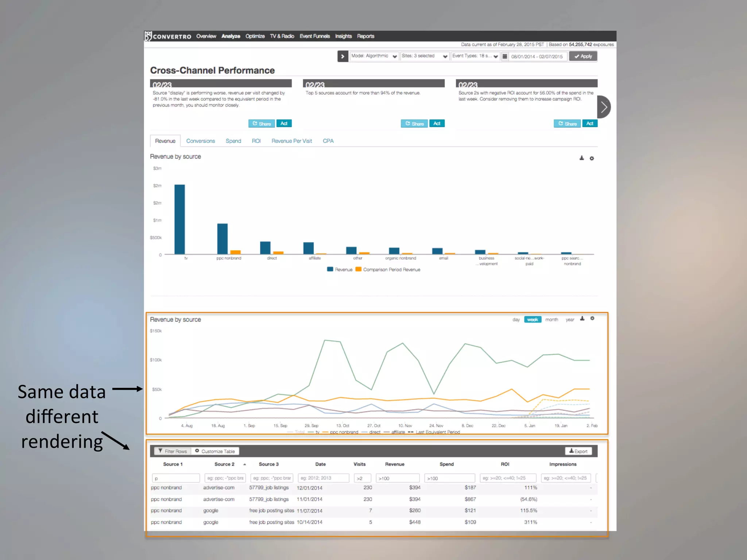Toggle the orange Comparison Period Revenue legend swatch
The image size is (747, 560).
[358, 269]
